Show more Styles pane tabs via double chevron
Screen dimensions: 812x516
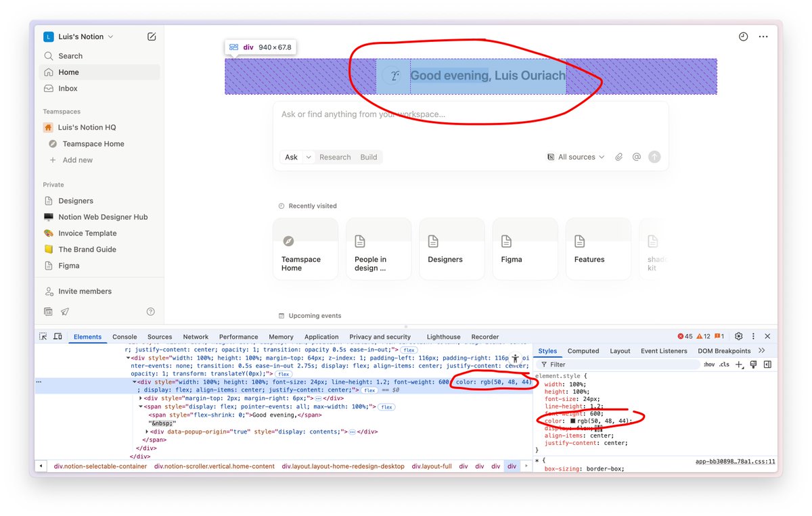(x=761, y=351)
